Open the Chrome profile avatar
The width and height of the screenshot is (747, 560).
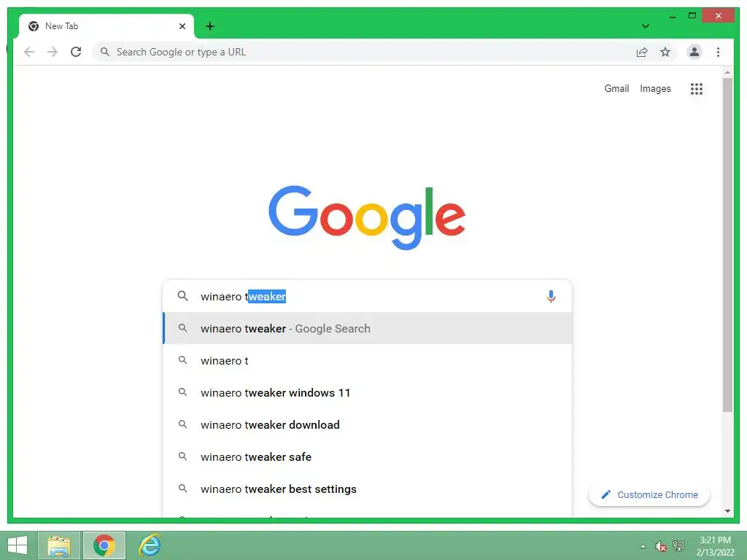coord(694,52)
